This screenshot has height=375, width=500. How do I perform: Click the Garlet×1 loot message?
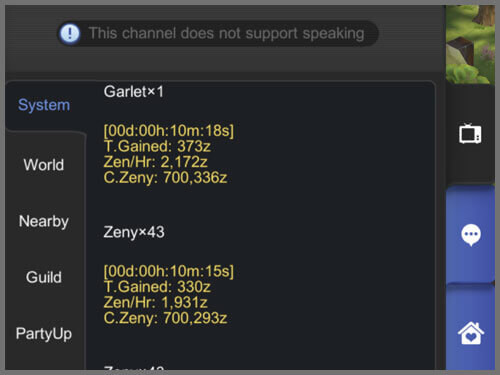[x=134, y=92]
